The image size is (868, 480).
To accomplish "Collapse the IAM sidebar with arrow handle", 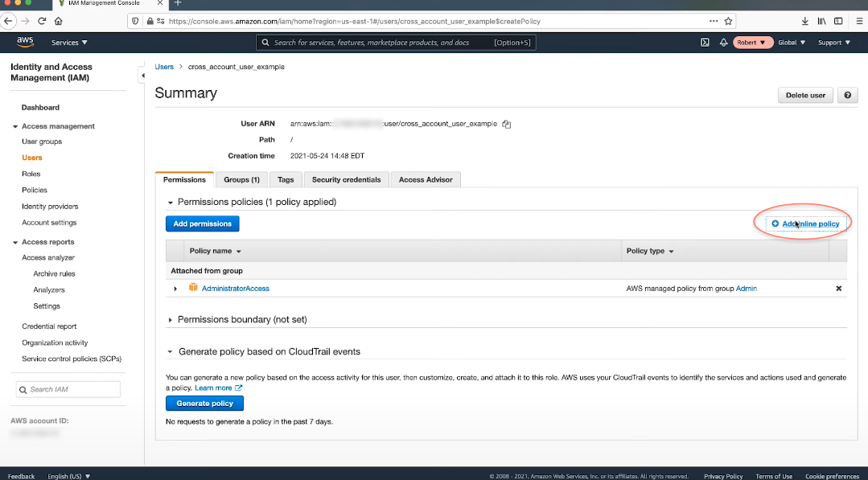I will 143,76.
